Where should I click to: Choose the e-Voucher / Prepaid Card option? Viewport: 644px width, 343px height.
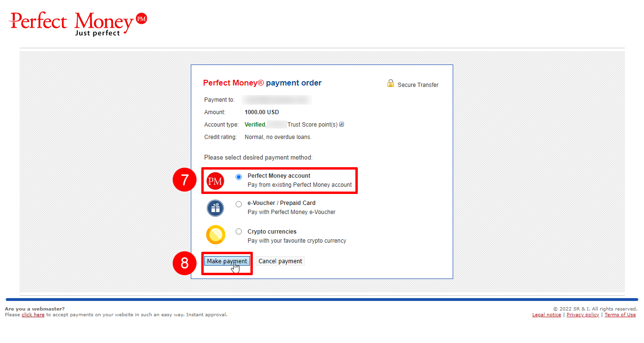(239, 204)
